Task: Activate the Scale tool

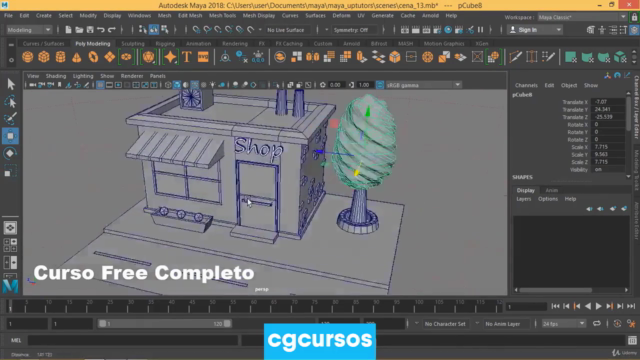Action: tap(11, 171)
